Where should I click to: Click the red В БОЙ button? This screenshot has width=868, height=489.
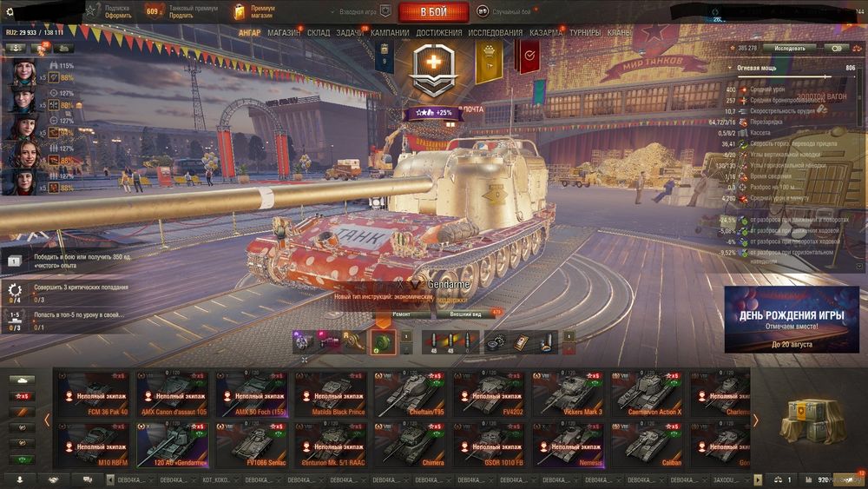coord(433,11)
